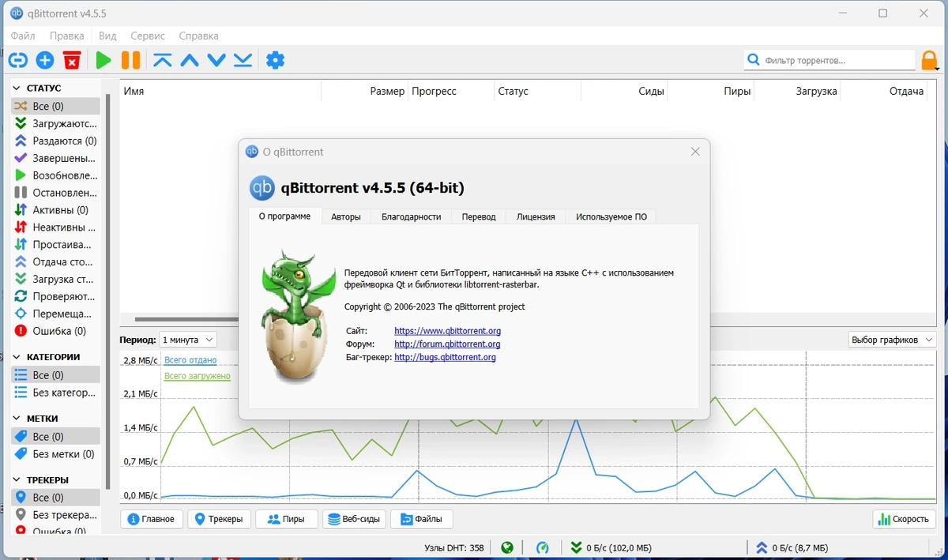Click the torrent filter search field

[829, 60]
